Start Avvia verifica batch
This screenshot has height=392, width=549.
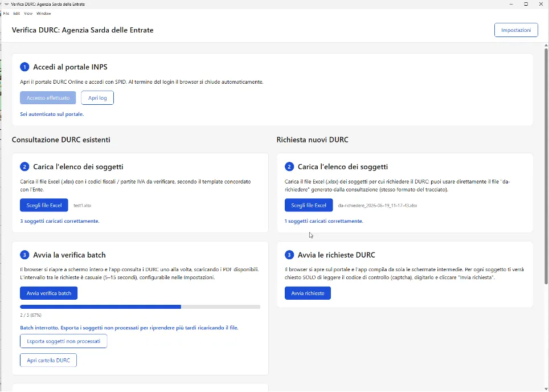coord(48,293)
